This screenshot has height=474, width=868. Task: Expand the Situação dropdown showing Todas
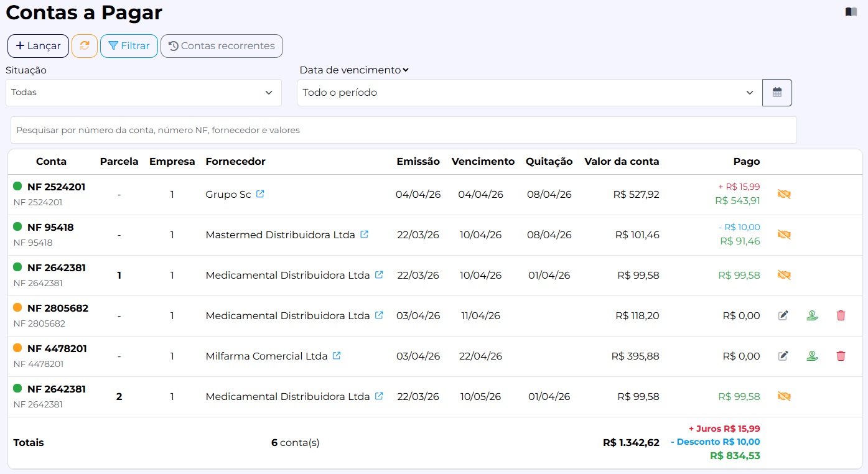144,93
